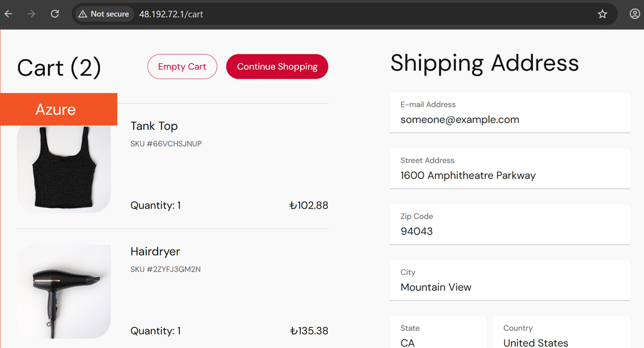Open the Hairdryer product image

(64, 292)
